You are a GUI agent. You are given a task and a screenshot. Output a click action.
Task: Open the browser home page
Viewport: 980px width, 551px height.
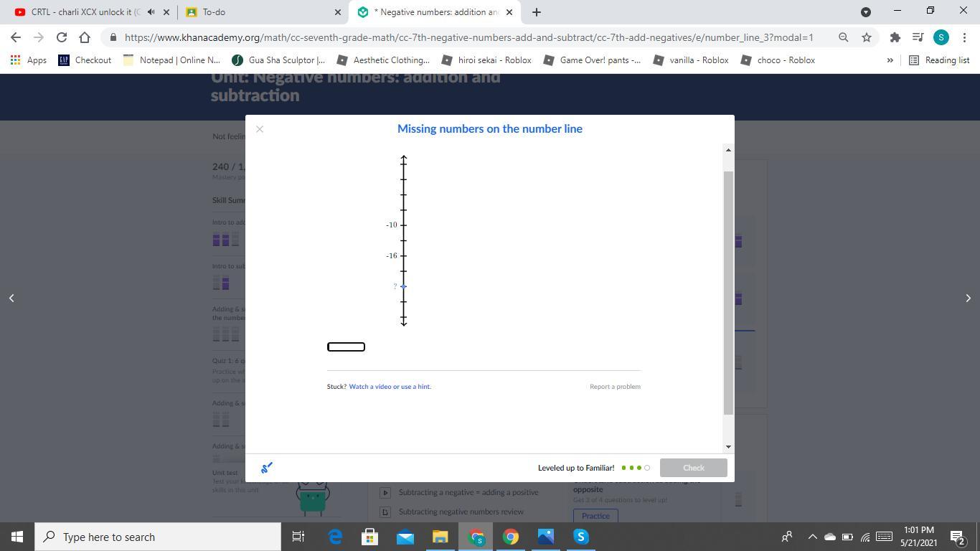pos(85,37)
